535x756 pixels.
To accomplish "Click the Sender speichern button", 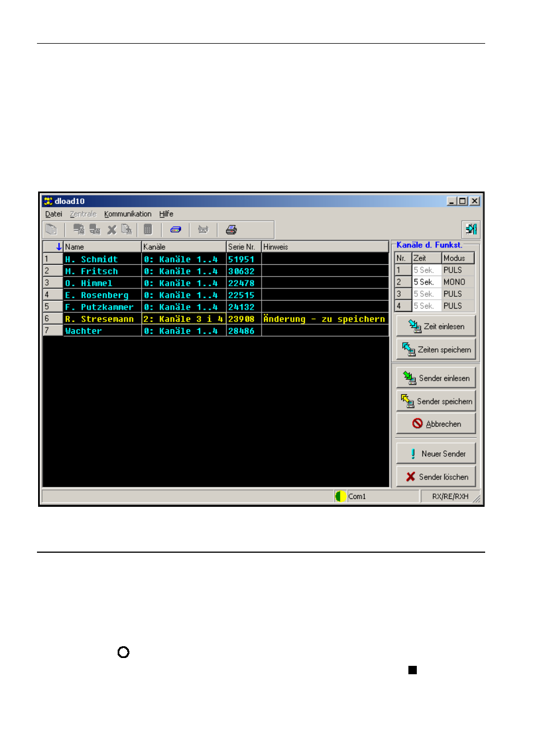I will pyautogui.click(x=436, y=401).
